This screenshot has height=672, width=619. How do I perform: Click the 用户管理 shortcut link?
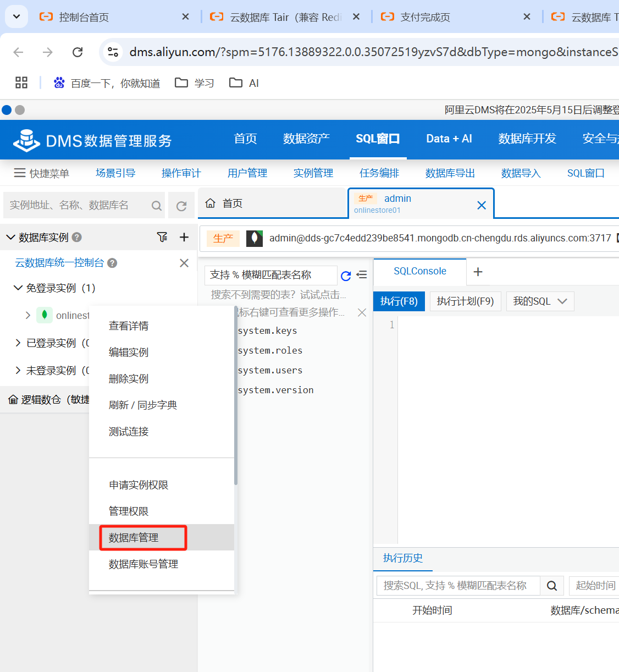coord(247,173)
